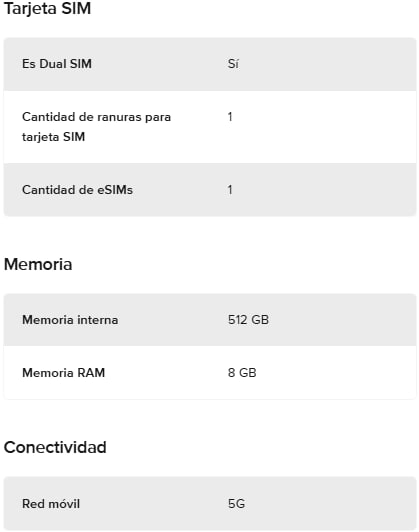The image size is (419, 532).
Task: Select the Memoria interna label
Action: click(x=70, y=320)
